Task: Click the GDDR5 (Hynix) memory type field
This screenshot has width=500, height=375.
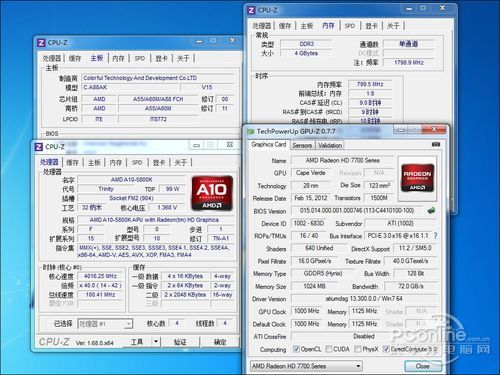Action: coord(322,273)
